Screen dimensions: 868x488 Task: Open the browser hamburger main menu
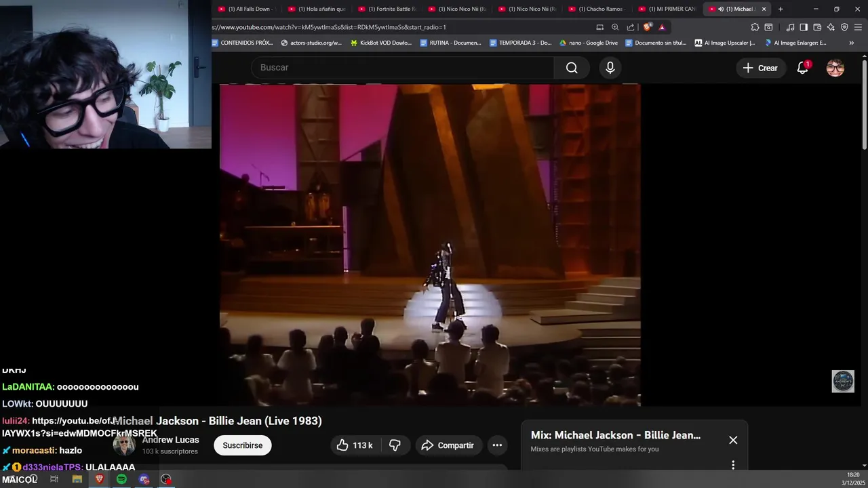coord(858,27)
